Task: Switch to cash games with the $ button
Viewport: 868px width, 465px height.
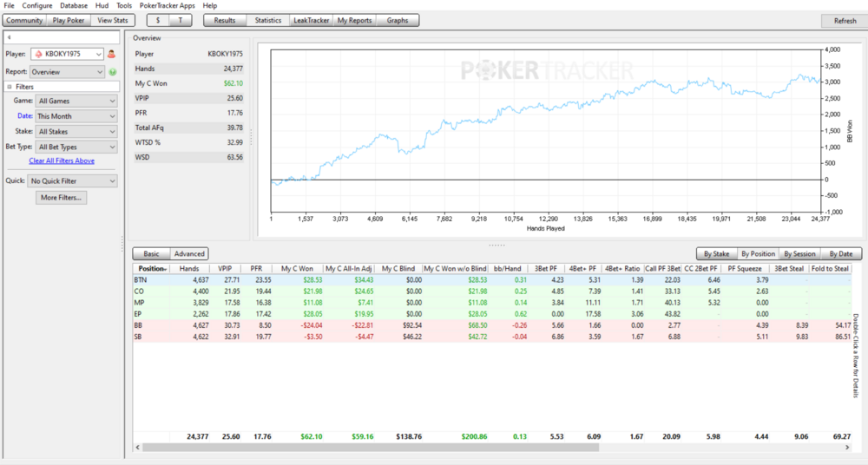Action: pyautogui.click(x=157, y=20)
